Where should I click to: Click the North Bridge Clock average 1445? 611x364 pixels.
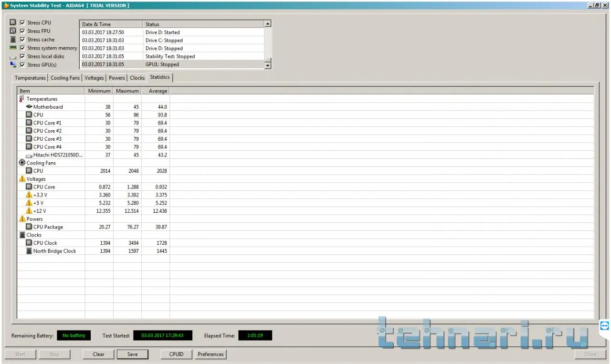[x=161, y=251]
